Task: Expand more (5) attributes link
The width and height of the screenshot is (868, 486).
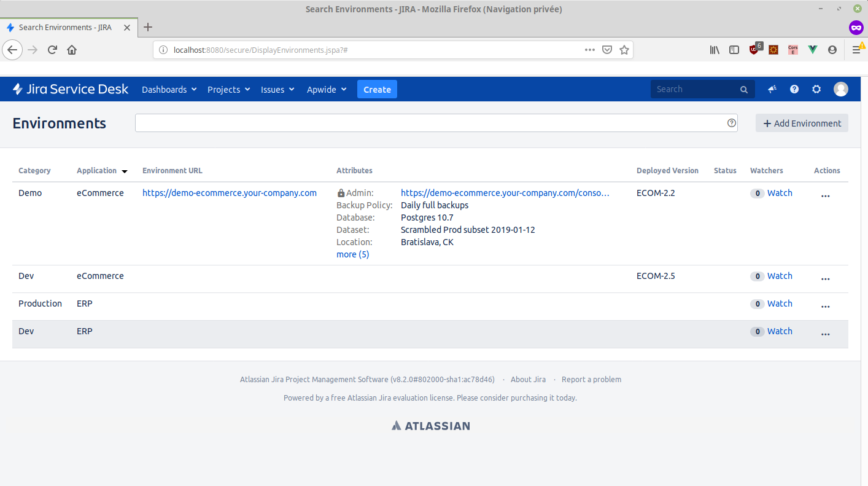Action: click(x=352, y=254)
